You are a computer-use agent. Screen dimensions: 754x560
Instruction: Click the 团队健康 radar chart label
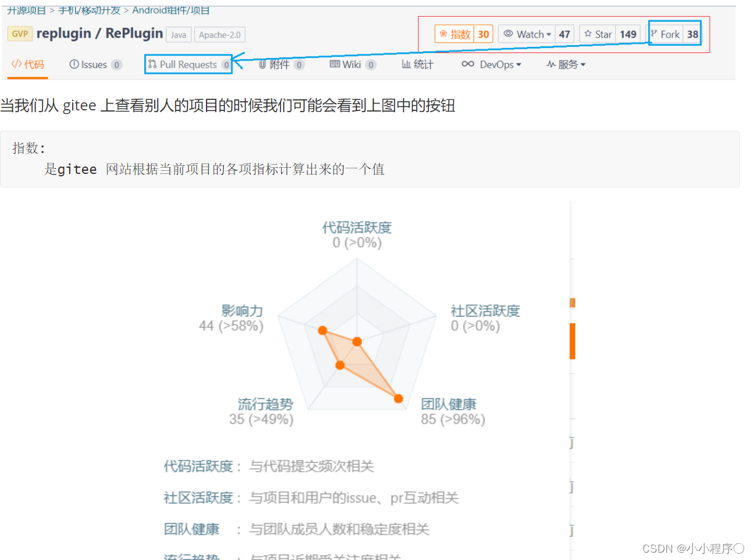click(449, 405)
